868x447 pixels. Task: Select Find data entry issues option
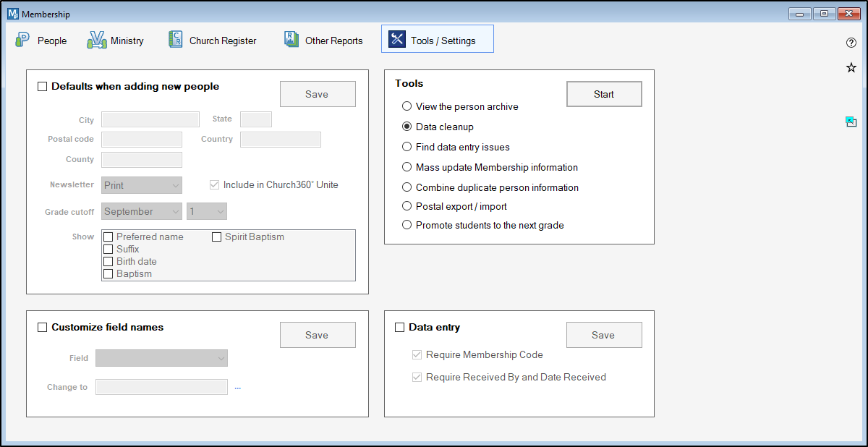(x=407, y=147)
